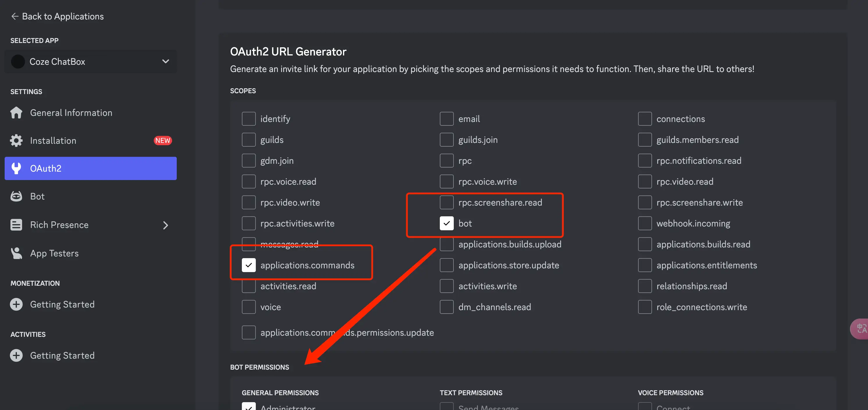This screenshot has height=410, width=868.
Task: Click the Monetization Getting Started plus icon
Action: coord(16,304)
